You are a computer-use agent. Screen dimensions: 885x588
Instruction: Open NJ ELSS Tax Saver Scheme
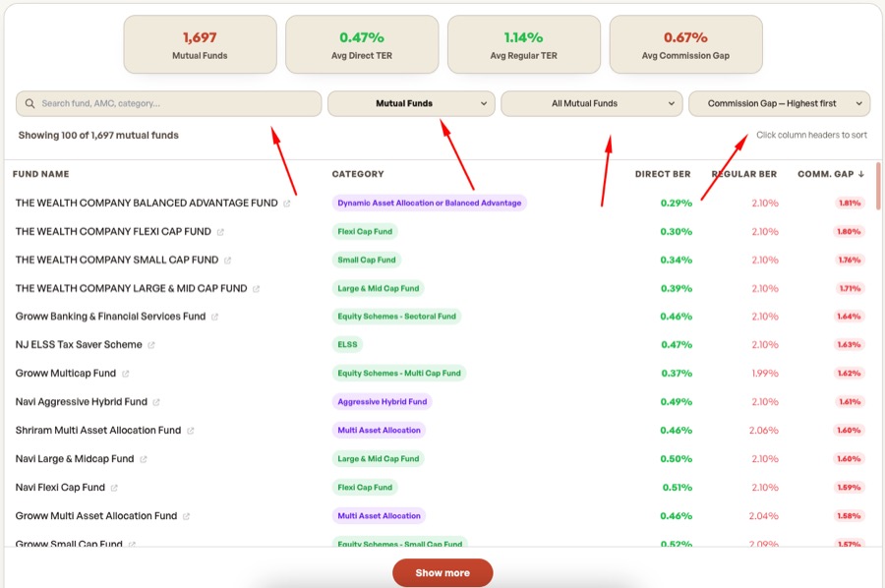pyautogui.click(x=79, y=345)
